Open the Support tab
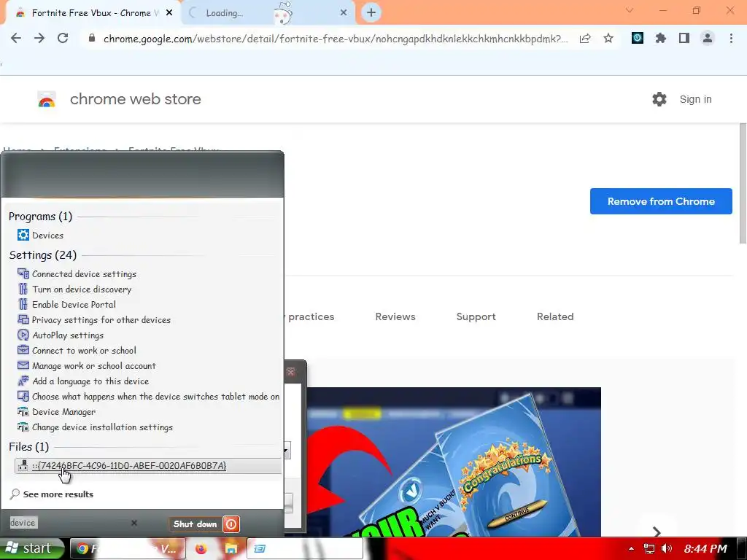747x560 pixels. pyautogui.click(x=476, y=316)
